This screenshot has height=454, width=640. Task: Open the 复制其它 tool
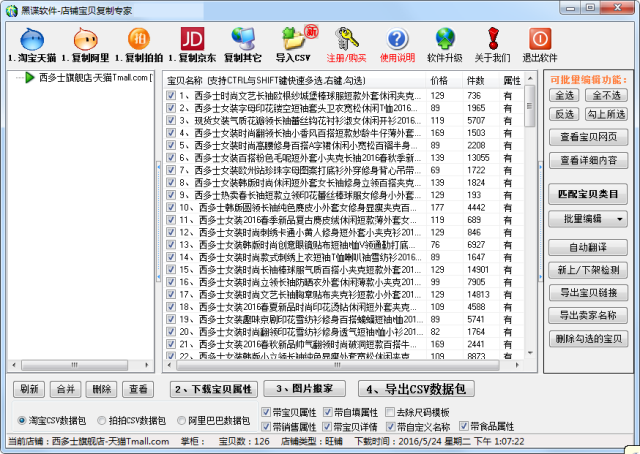(243, 45)
